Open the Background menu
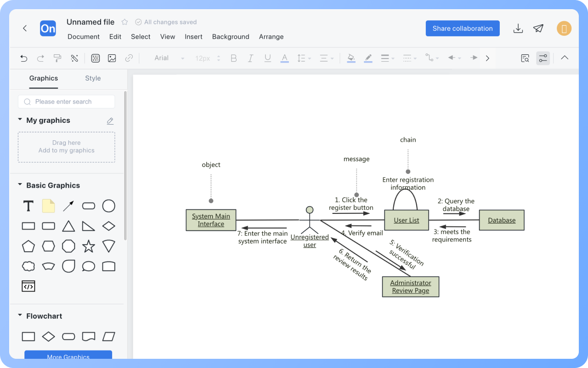This screenshot has height=368, width=588. pyautogui.click(x=231, y=37)
